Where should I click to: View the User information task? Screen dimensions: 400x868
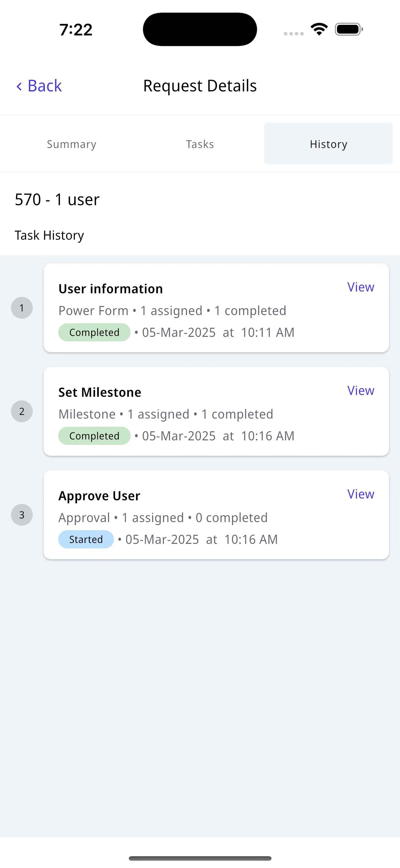tap(361, 287)
